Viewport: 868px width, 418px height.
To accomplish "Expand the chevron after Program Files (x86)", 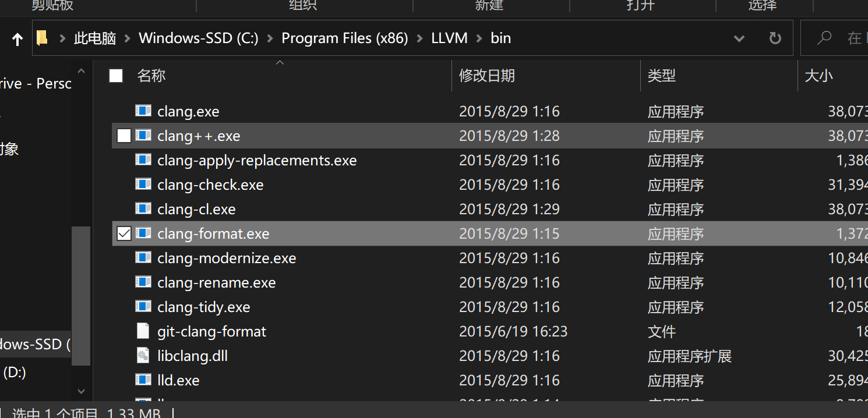I will (419, 38).
